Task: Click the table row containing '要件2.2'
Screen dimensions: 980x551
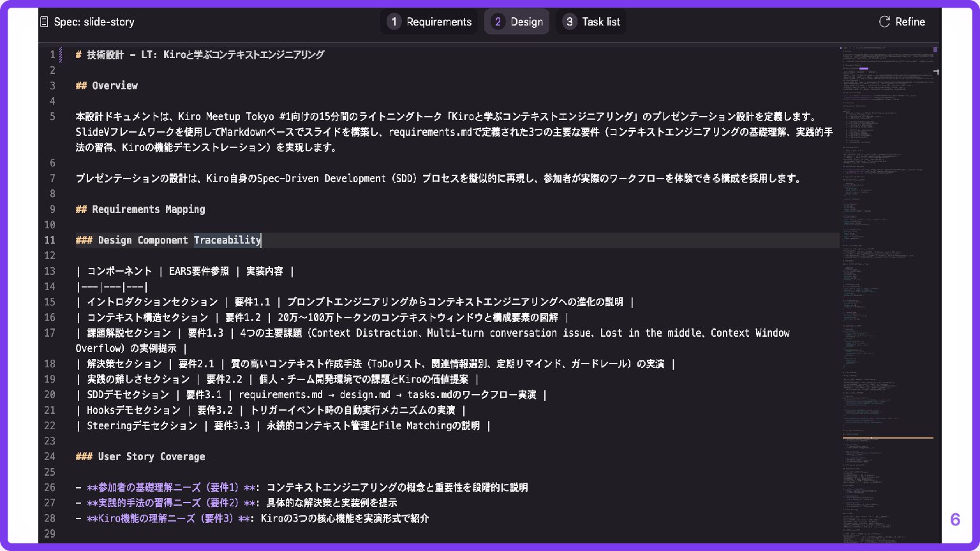Action: point(278,379)
